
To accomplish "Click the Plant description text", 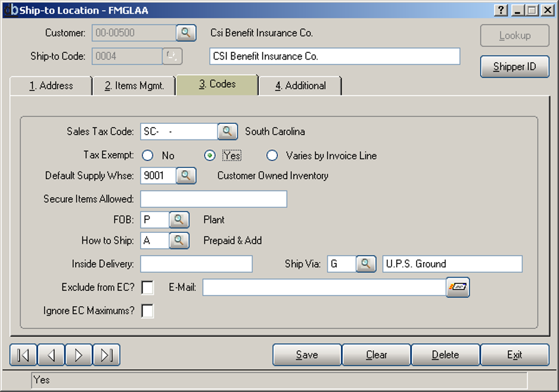I will [x=214, y=220].
